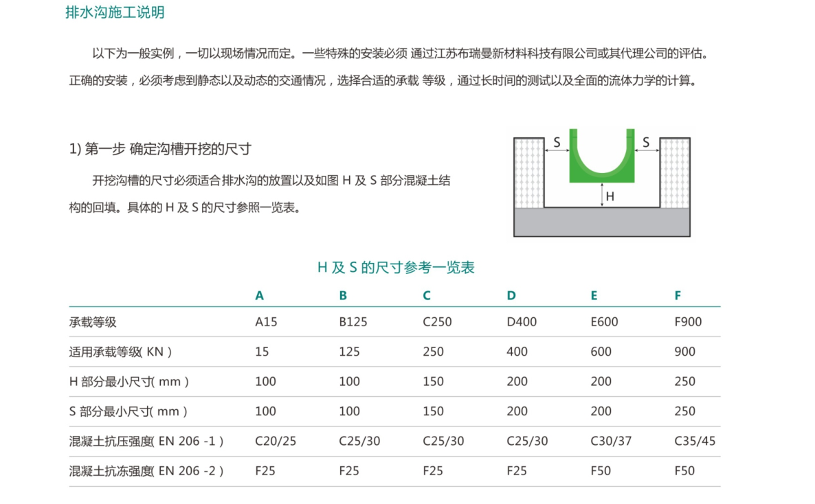Screen dimensions: 815x504
Task: Select the cell E600
Action: [x=605, y=322]
